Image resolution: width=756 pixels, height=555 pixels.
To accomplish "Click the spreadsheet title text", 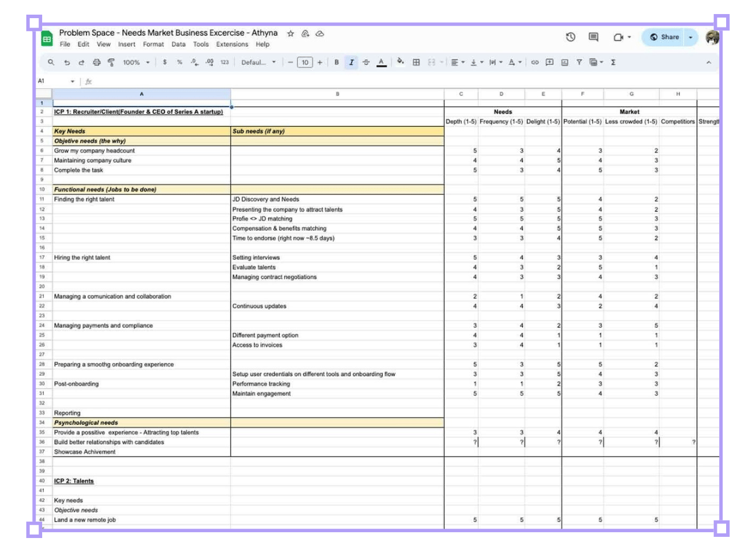I will (169, 33).
